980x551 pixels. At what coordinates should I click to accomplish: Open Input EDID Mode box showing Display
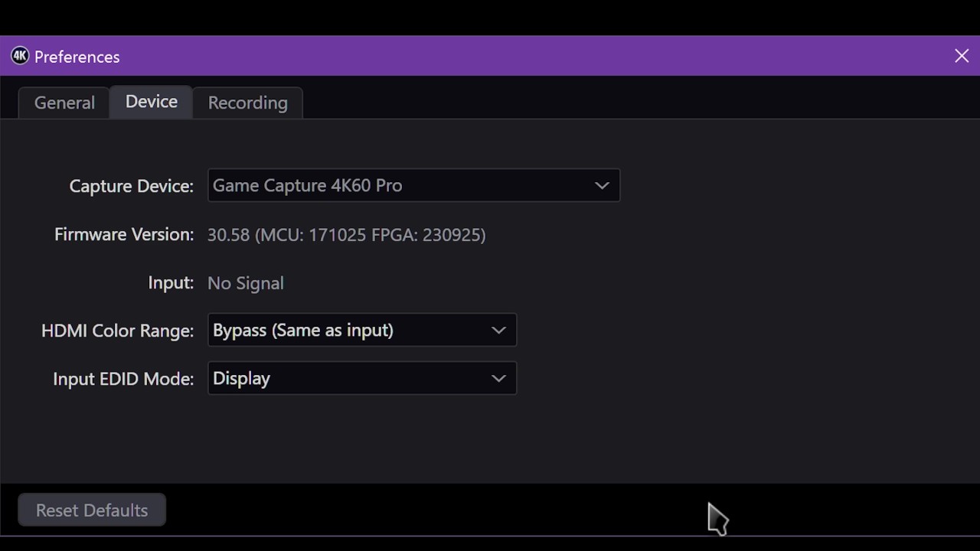(x=348, y=378)
